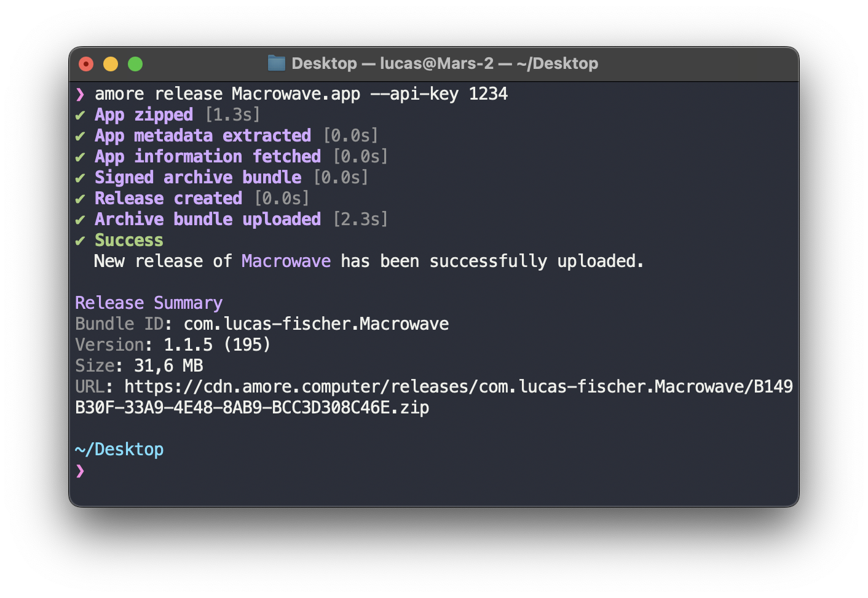Select the Release Summary heading
Viewport: 868px width, 598px height.
pyautogui.click(x=149, y=303)
